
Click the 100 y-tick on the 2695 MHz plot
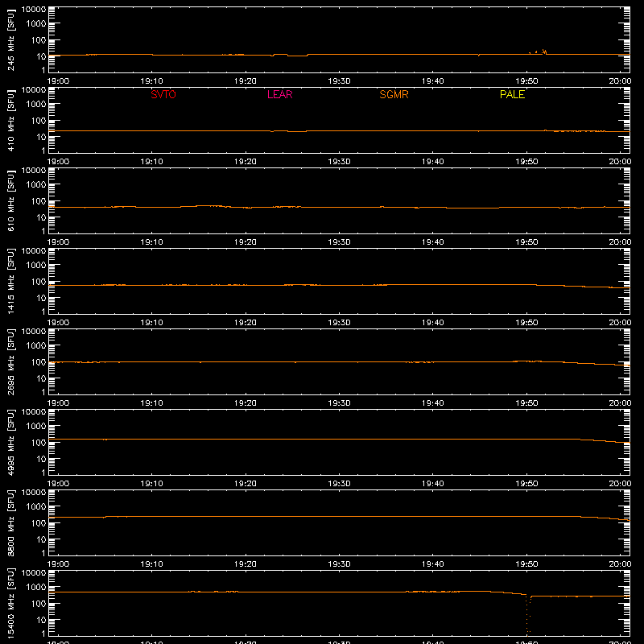39,362
